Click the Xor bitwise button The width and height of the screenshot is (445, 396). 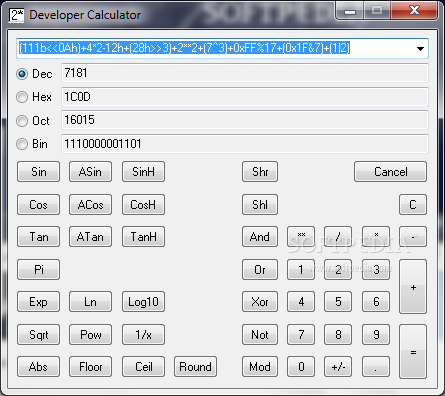click(x=260, y=302)
